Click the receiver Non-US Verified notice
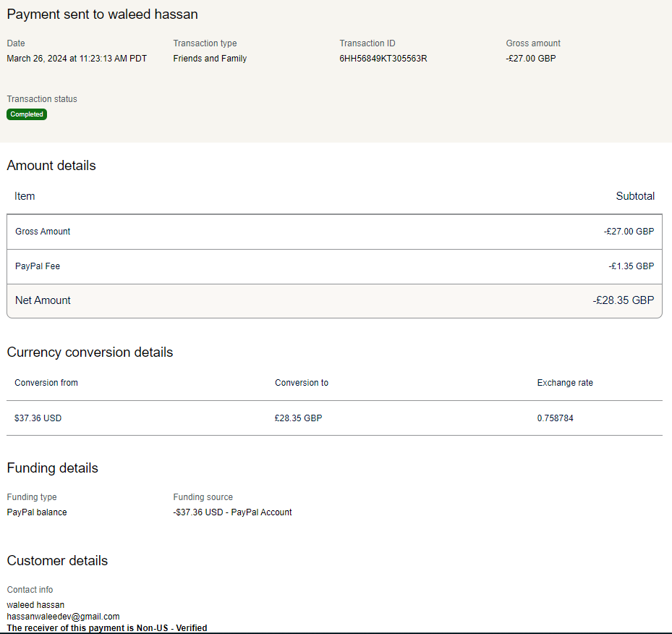672x634 pixels. coord(107,628)
